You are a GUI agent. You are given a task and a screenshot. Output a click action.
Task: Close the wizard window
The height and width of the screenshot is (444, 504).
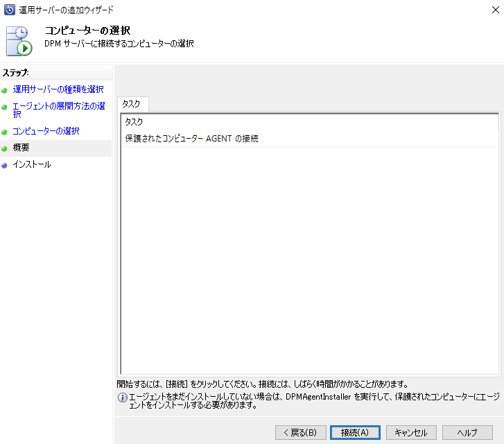(x=495, y=10)
